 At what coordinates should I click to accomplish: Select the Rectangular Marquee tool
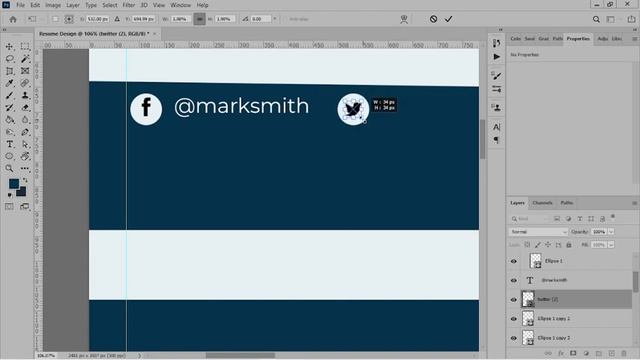tap(25, 47)
